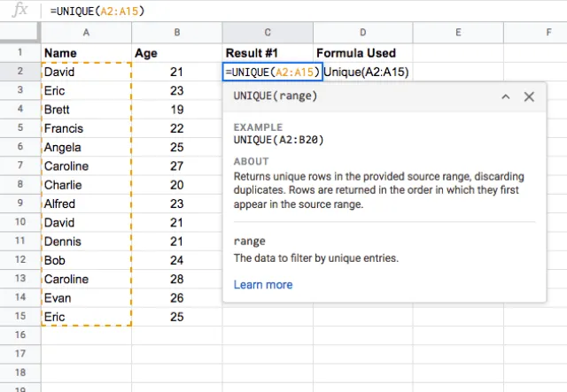Select the Francis cell

click(87, 128)
